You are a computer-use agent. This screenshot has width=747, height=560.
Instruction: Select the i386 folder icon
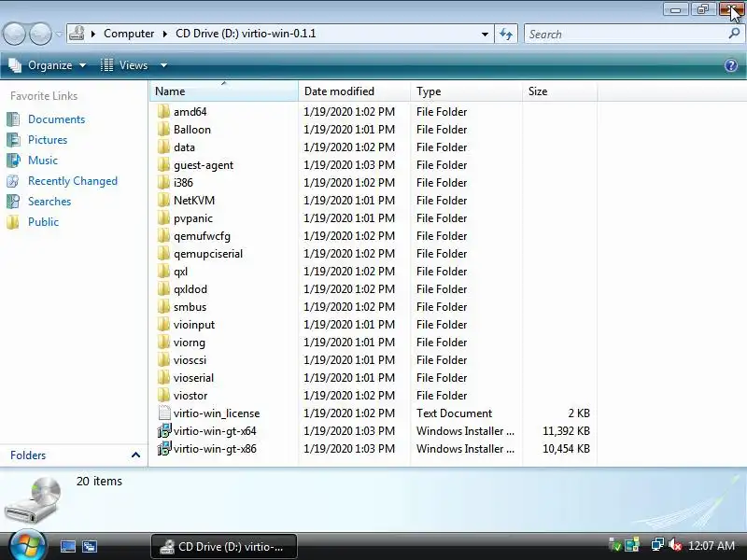[x=163, y=183]
